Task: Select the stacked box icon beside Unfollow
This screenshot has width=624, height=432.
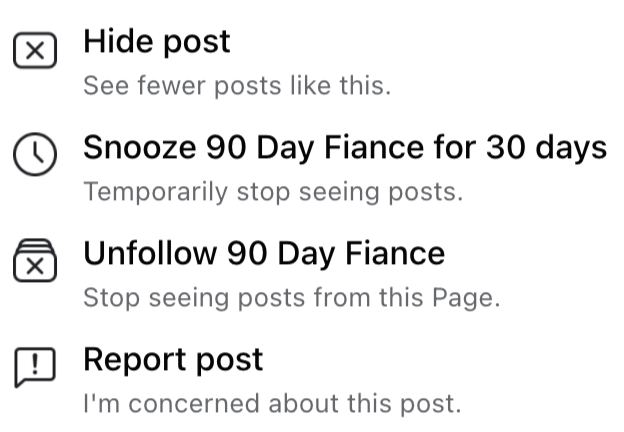Action: pyautogui.click(x=35, y=262)
